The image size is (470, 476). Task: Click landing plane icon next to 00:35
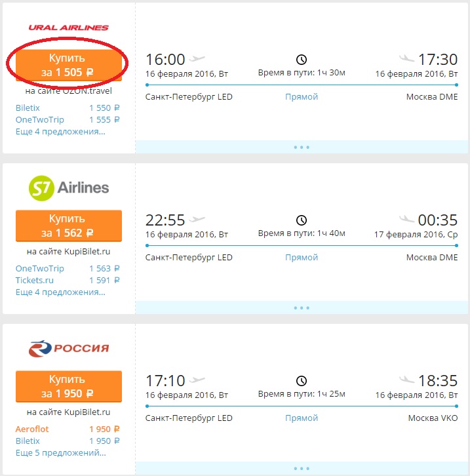[407, 220]
